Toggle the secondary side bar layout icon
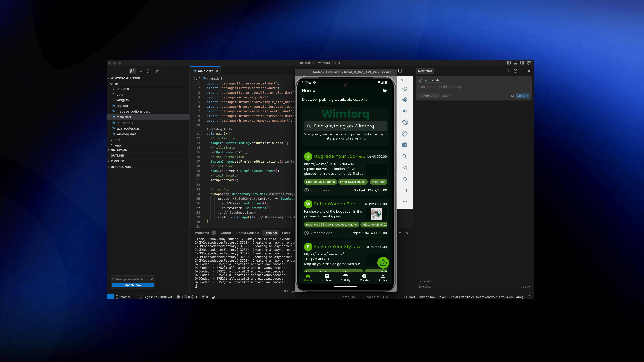The width and height of the screenshot is (644, 362). [522, 63]
